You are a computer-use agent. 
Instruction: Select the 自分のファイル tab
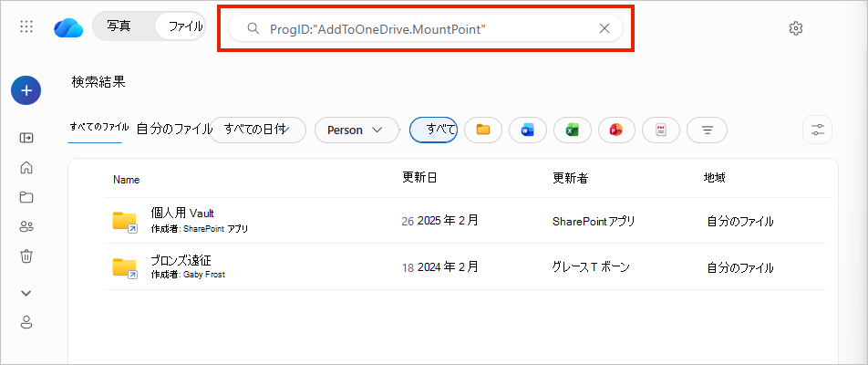click(x=174, y=129)
